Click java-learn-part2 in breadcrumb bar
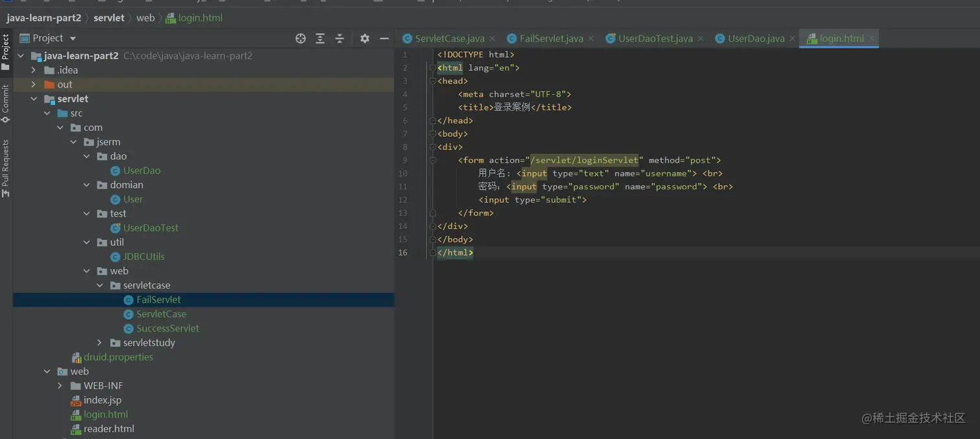The width and height of the screenshot is (980, 439). 44,18
